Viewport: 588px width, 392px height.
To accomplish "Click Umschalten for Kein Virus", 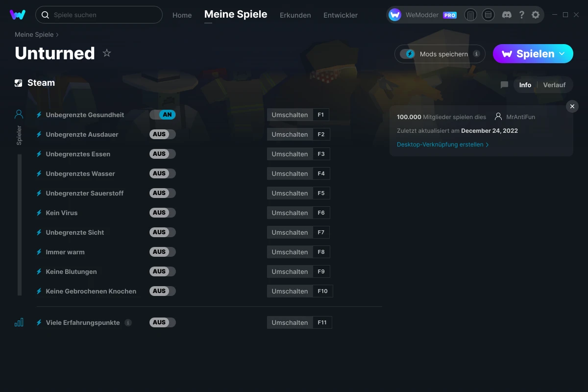I will pyautogui.click(x=290, y=213).
